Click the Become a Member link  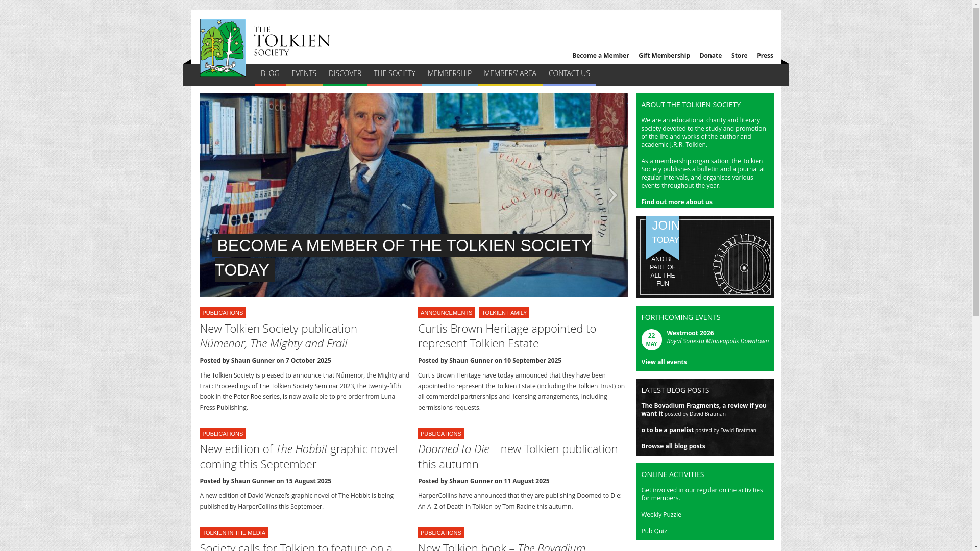(x=600, y=56)
